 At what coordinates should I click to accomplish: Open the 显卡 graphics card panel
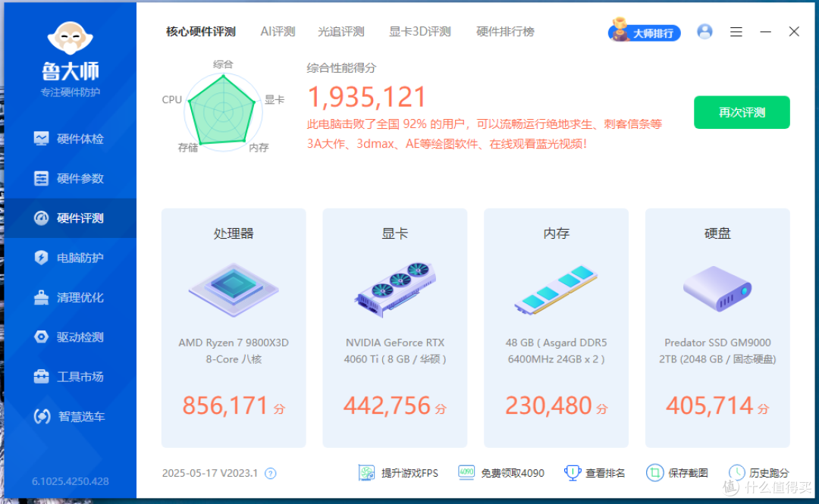(x=395, y=328)
